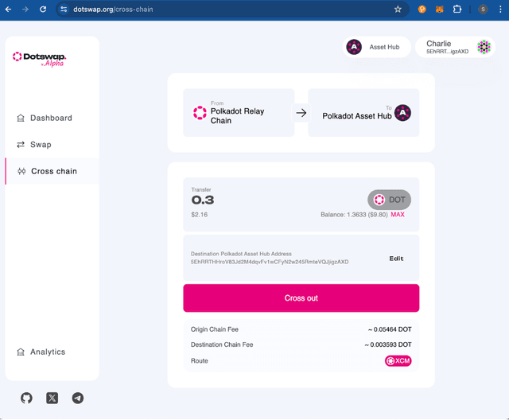Image resolution: width=509 pixels, height=420 pixels.
Task: Open the Asset Hub network selector
Action: click(x=376, y=47)
